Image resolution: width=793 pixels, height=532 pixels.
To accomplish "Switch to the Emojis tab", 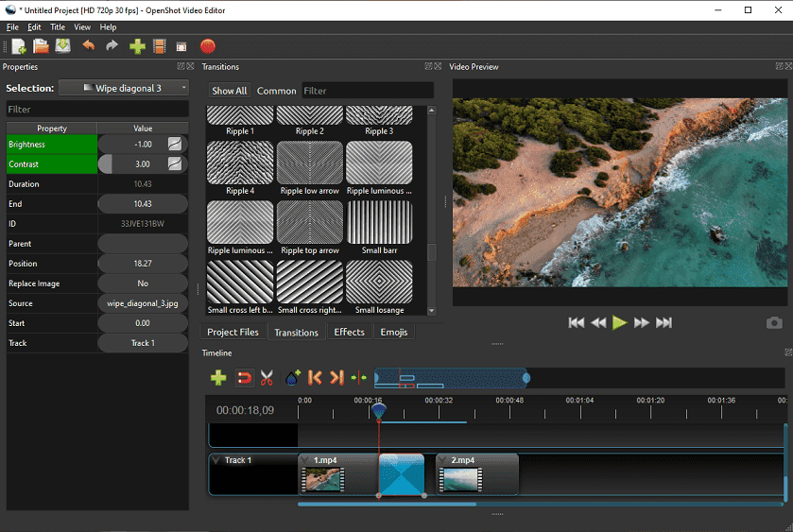I will click(394, 333).
